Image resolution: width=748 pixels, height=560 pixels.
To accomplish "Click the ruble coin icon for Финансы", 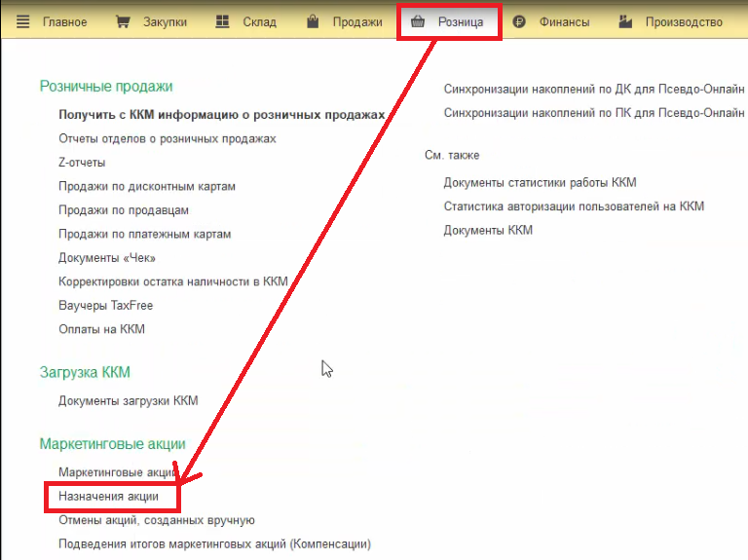I will coord(519,21).
